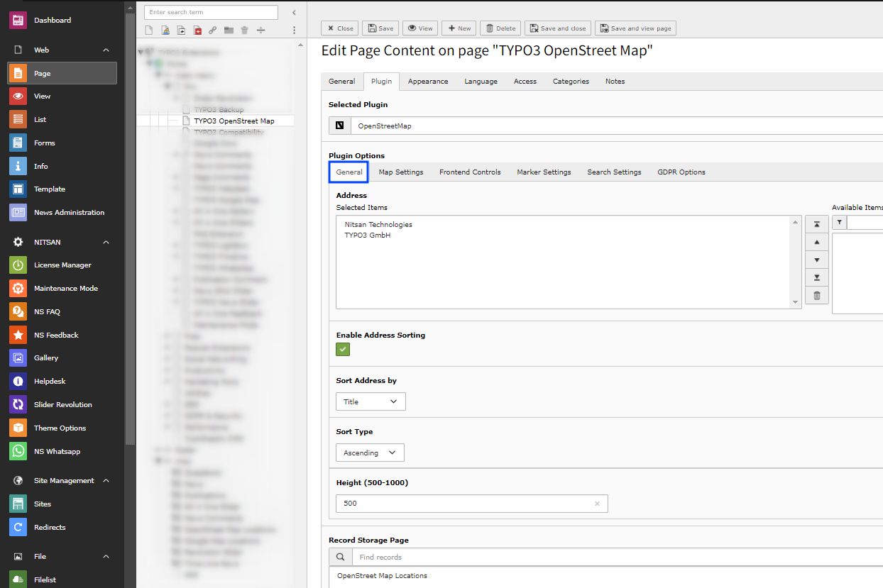Move selected address item up
The width and height of the screenshot is (883, 588).
pyautogui.click(x=816, y=242)
